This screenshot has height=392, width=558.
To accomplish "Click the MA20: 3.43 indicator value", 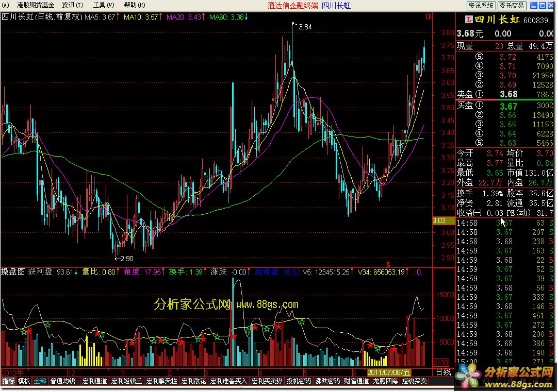I will coord(186,16).
